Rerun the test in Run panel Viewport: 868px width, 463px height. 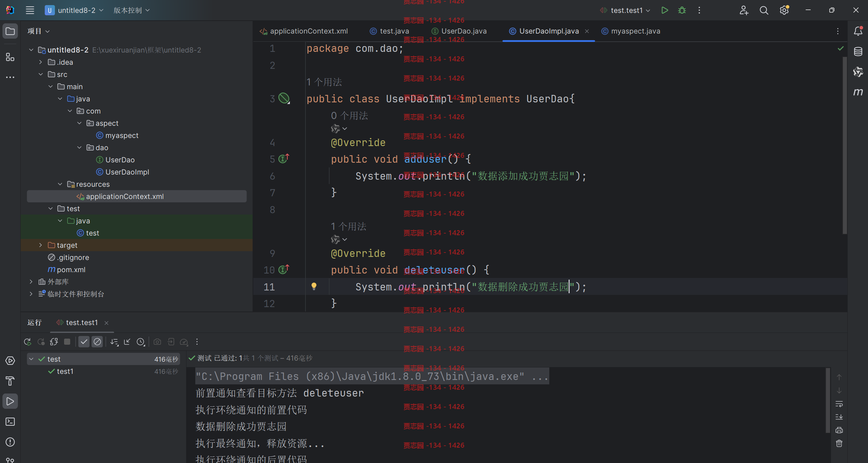[x=27, y=342]
